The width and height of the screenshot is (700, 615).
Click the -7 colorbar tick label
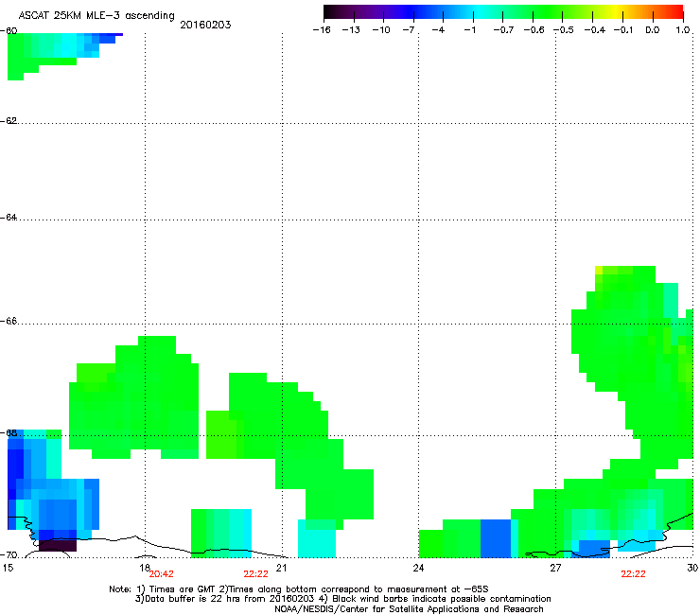(x=409, y=30)
